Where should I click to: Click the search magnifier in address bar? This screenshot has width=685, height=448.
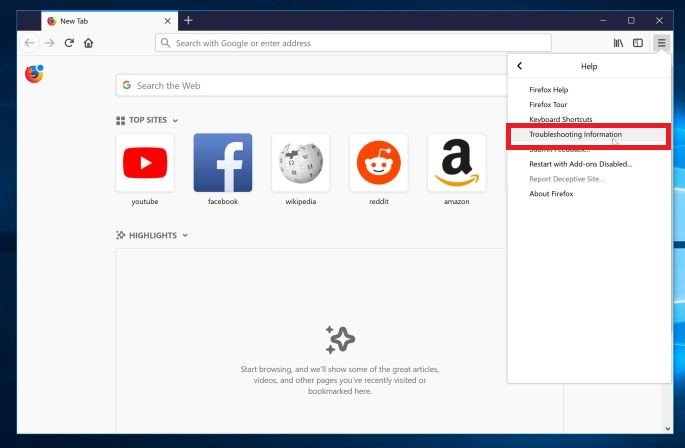coord(165,43)
